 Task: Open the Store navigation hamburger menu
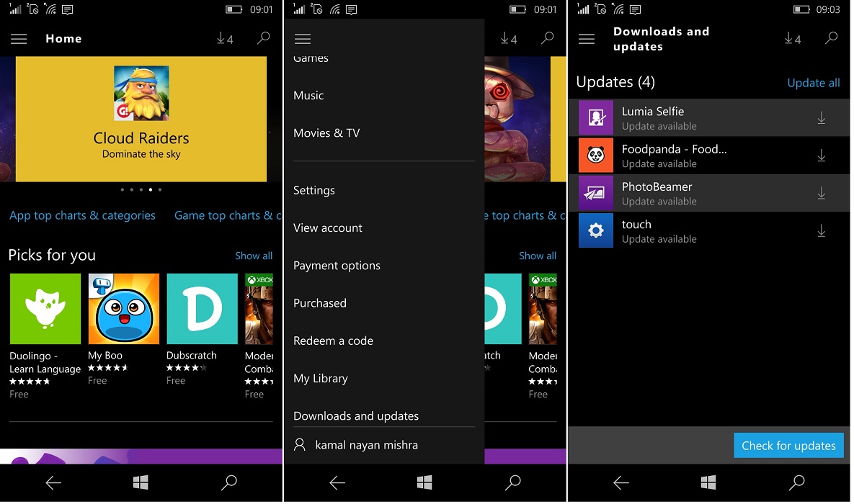click(x=19, y=38)
